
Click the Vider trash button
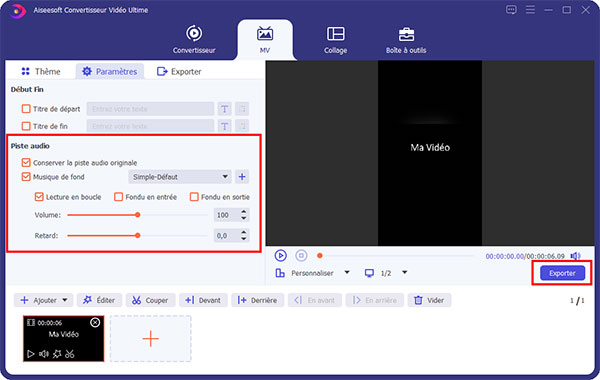coord(429,300)
